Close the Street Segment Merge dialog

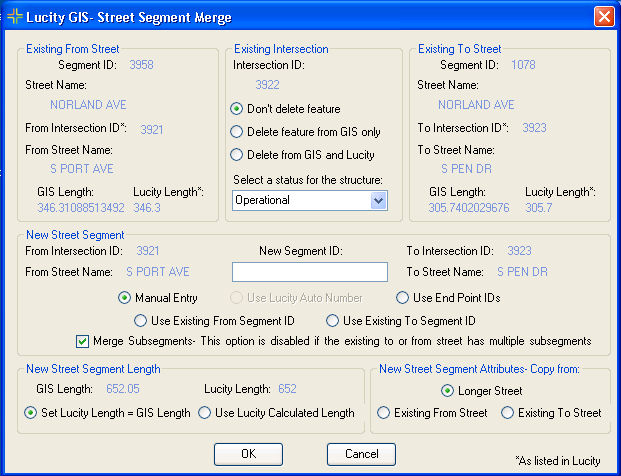pyautogui.click(x=604, y=17)
